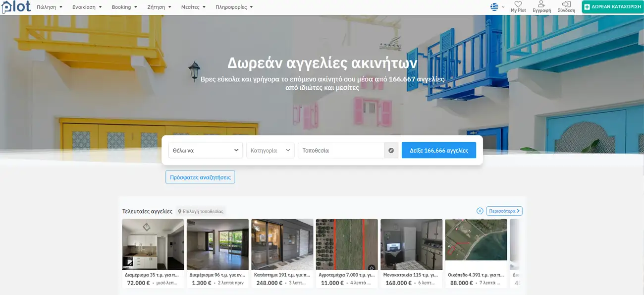Select the Εγγραφή registration icon
The width and height of the screenshot is (644, 295).
[541, 5]
